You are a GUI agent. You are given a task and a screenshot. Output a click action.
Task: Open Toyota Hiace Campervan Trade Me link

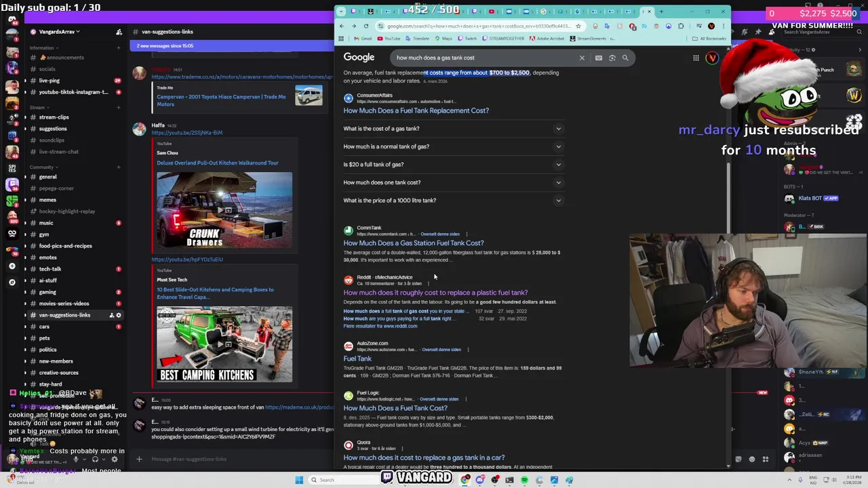pyautogui.click(x=221, y=100)
